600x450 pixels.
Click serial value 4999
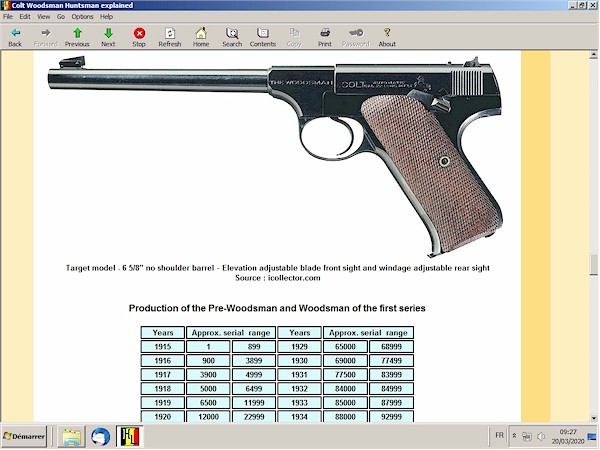254,375
